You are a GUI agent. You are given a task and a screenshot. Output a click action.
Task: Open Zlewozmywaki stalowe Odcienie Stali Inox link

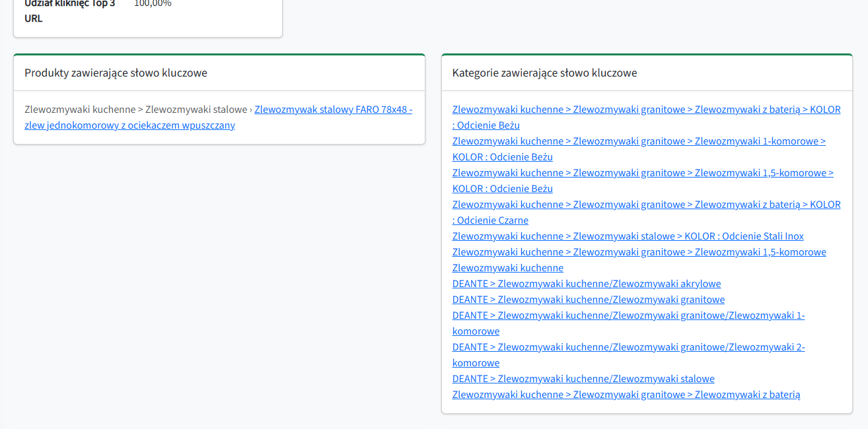click(628, 236)
